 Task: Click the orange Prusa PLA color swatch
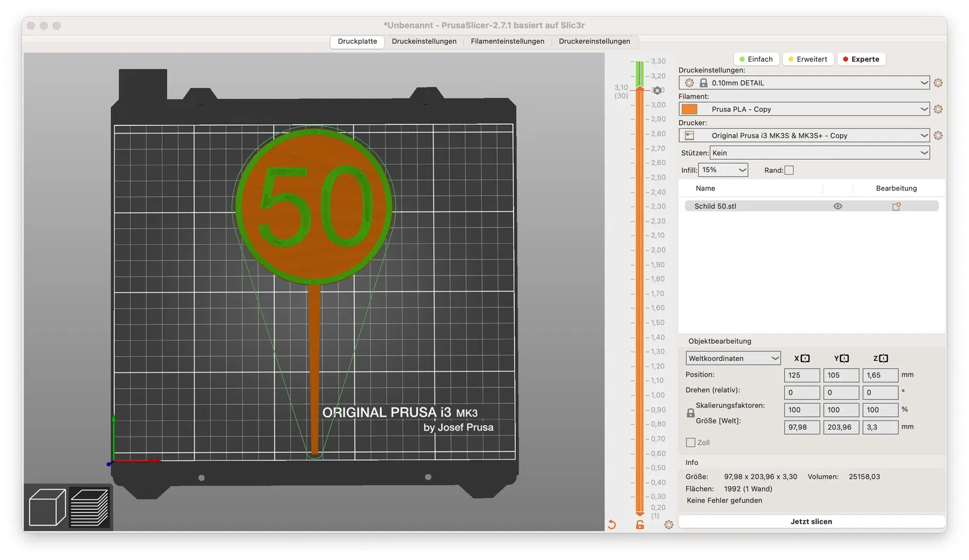point(689,110)
